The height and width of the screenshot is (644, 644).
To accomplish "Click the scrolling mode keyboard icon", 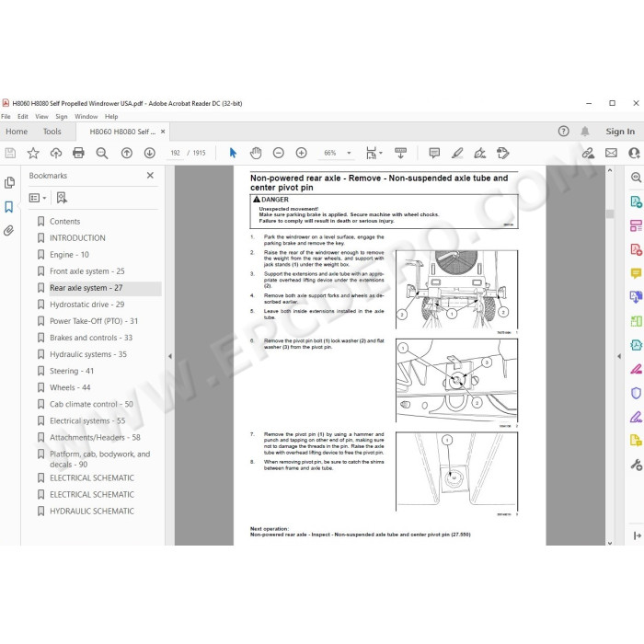I will [400, 154].
